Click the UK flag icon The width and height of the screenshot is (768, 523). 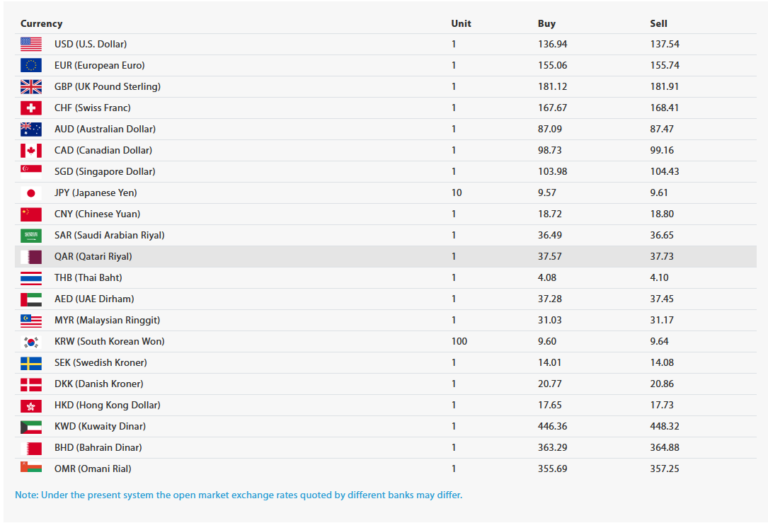tap(31, 86)
